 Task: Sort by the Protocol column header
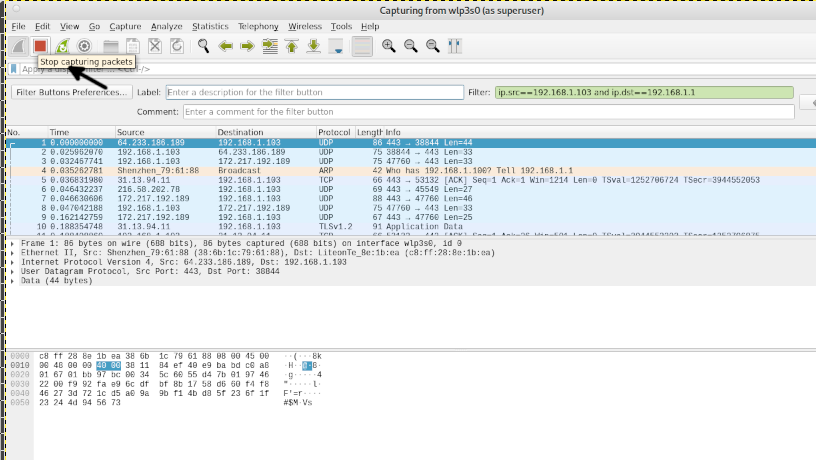(335, 132)
